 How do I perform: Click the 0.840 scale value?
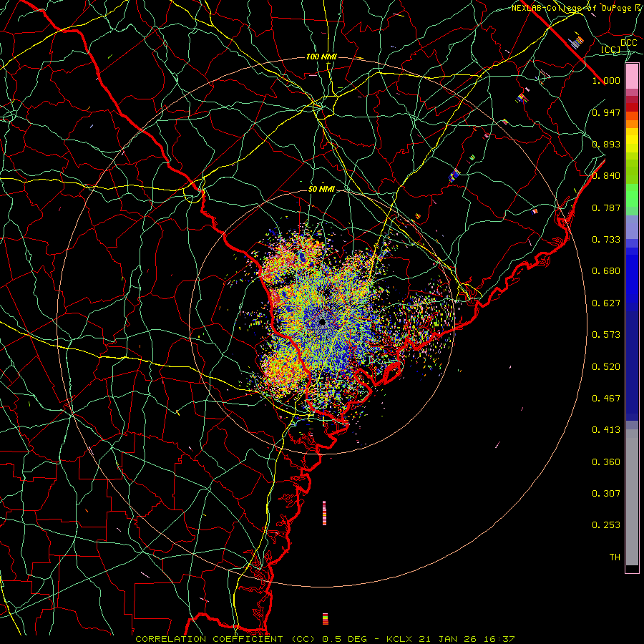(606, 176)
